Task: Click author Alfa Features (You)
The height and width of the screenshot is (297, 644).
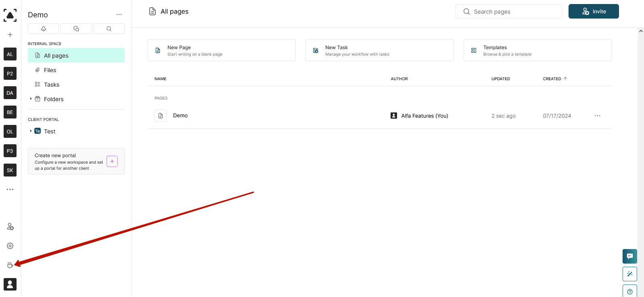Action: [424, 116]
